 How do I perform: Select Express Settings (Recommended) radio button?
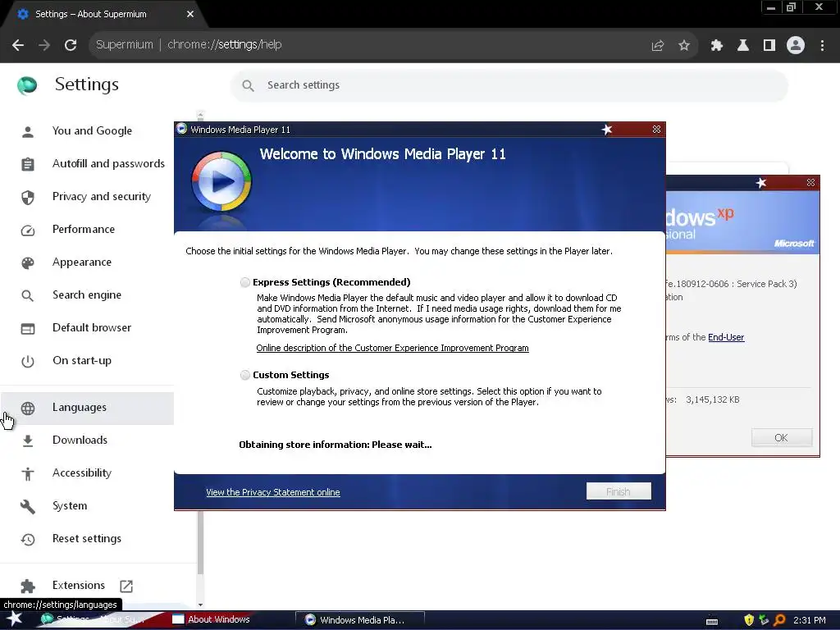(x=244, y=282)
